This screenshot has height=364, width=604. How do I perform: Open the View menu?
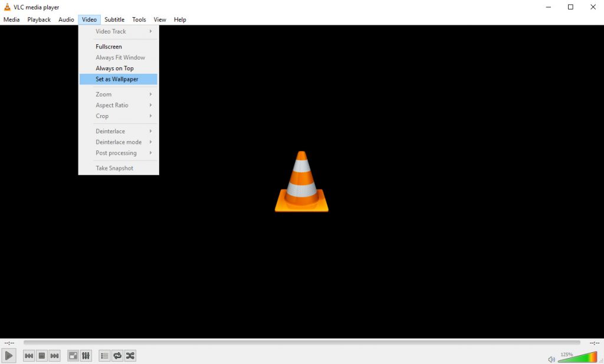(x=160, y=19)
